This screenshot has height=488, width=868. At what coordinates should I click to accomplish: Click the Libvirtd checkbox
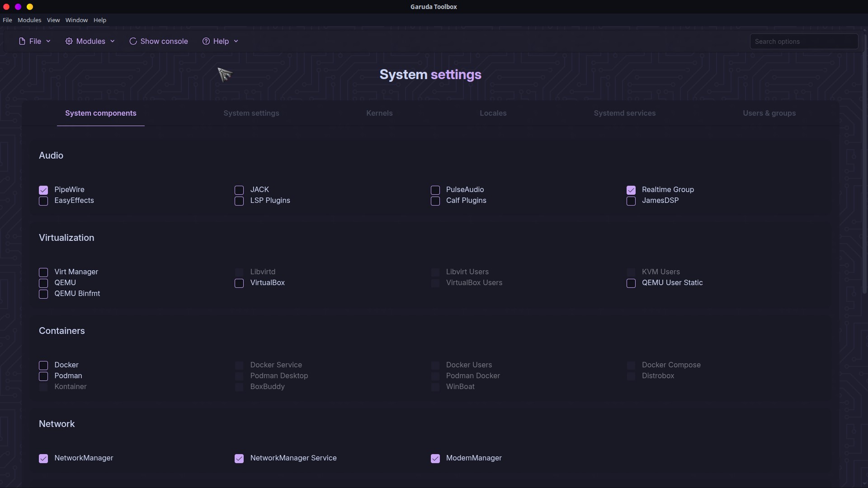click(x=239, y=272)
